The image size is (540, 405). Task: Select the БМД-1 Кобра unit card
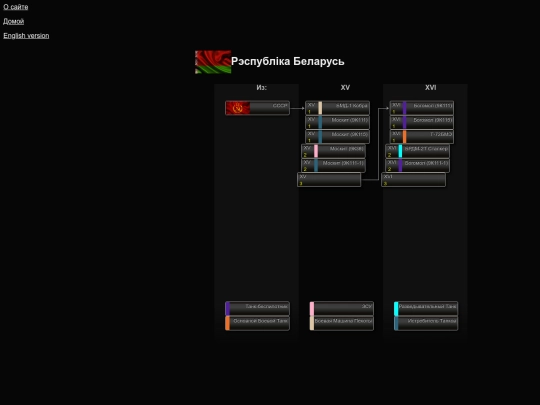pos(338,108)
